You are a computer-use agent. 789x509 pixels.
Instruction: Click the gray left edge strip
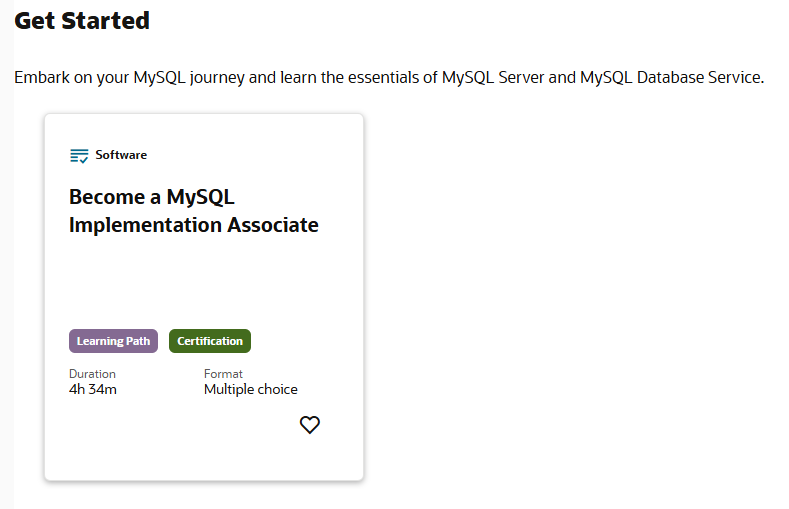[x=6, y=300]
